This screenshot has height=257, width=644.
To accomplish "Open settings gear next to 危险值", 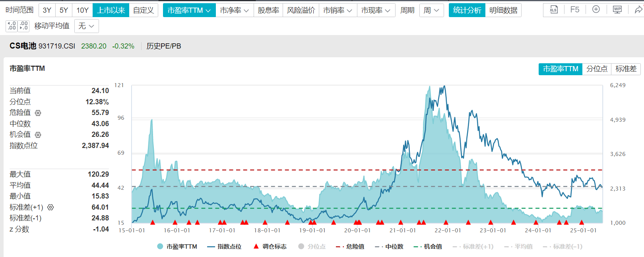I will click(38, 113).
